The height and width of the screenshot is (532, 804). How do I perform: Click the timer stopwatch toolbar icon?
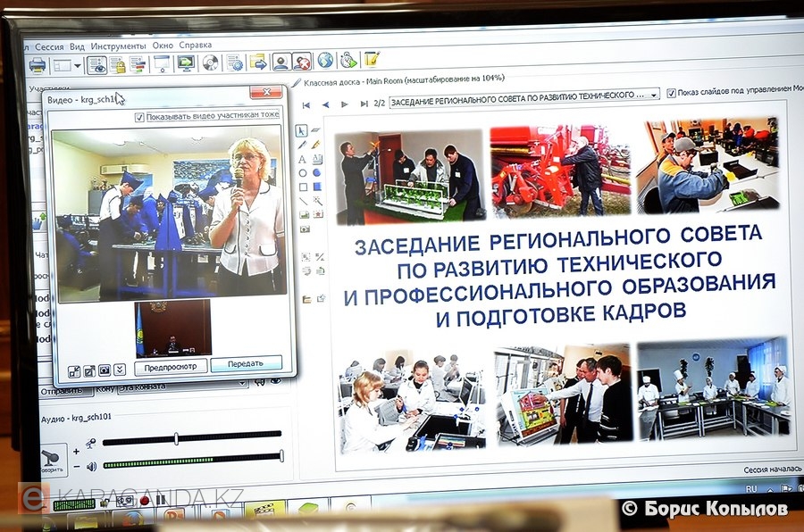tap(348, 61)
